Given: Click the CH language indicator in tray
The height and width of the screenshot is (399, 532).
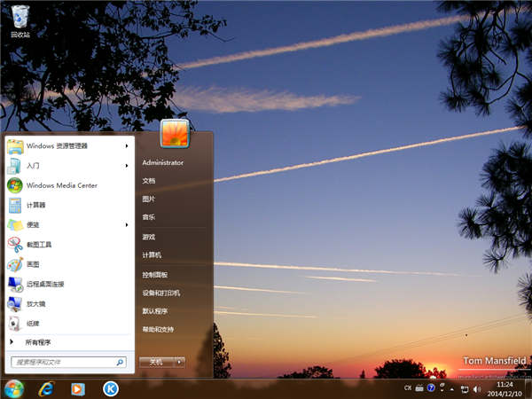Looking at the screenshot, I should (408, 387).
